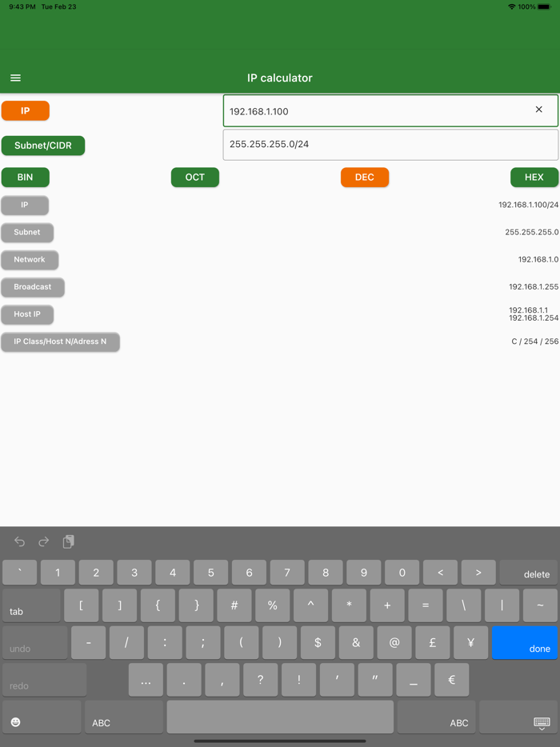Tap the pound sterling key
Screen dimensions: 560x747
[x=433, y=643]
